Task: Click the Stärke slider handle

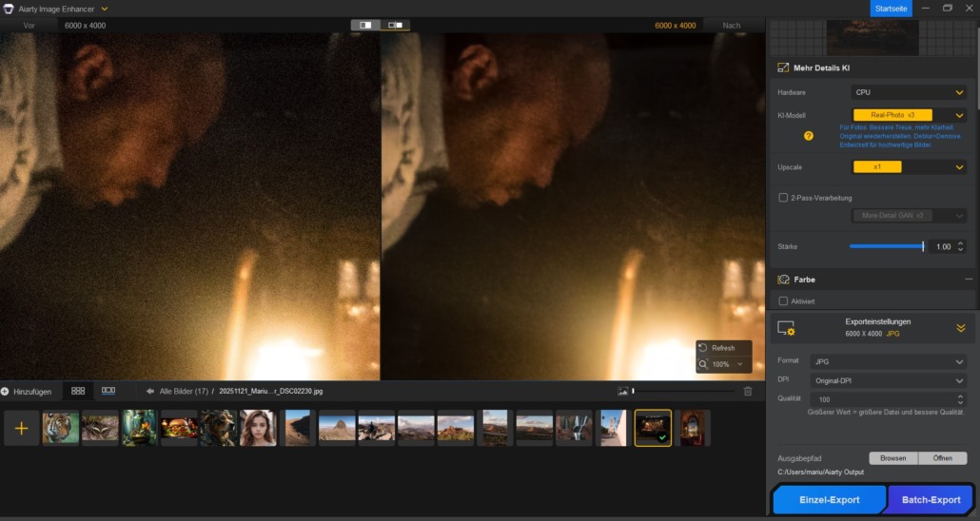Action: (923, 246)
